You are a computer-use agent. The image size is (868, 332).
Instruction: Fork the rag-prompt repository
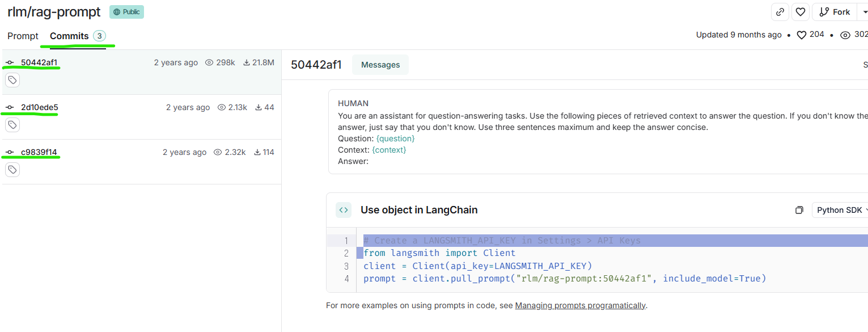pos(834,12)
